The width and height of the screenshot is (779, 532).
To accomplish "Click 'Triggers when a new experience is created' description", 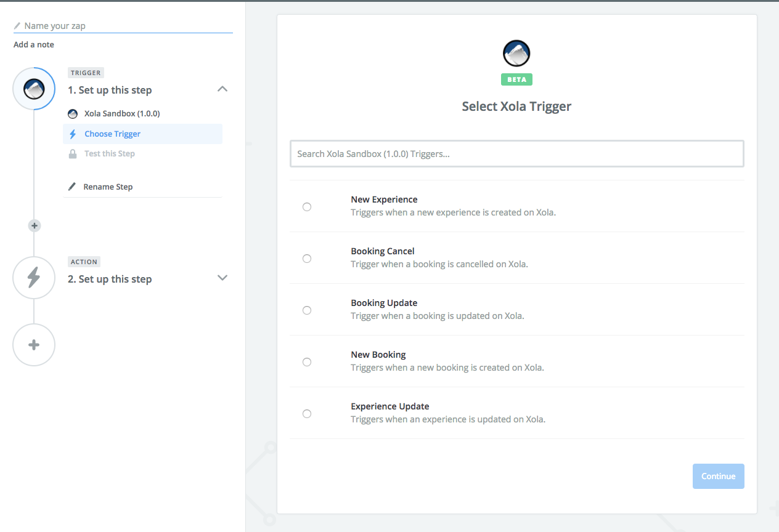I will [453, 212].
